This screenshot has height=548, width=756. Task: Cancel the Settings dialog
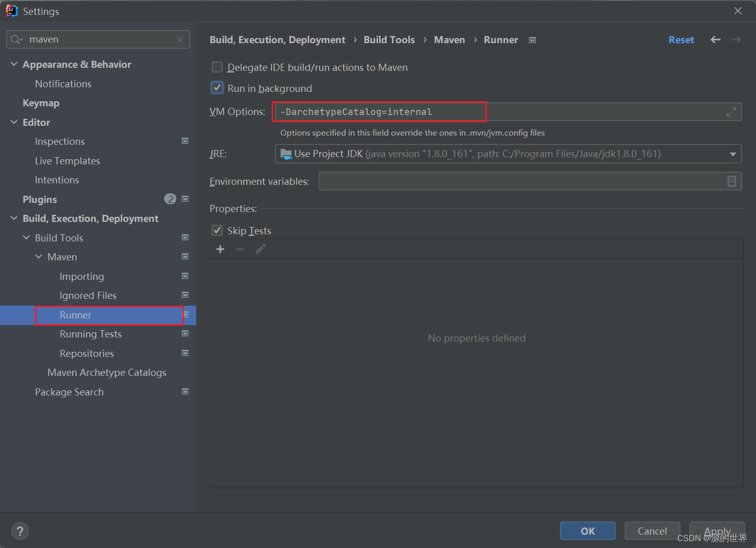[x=652, y=531]
